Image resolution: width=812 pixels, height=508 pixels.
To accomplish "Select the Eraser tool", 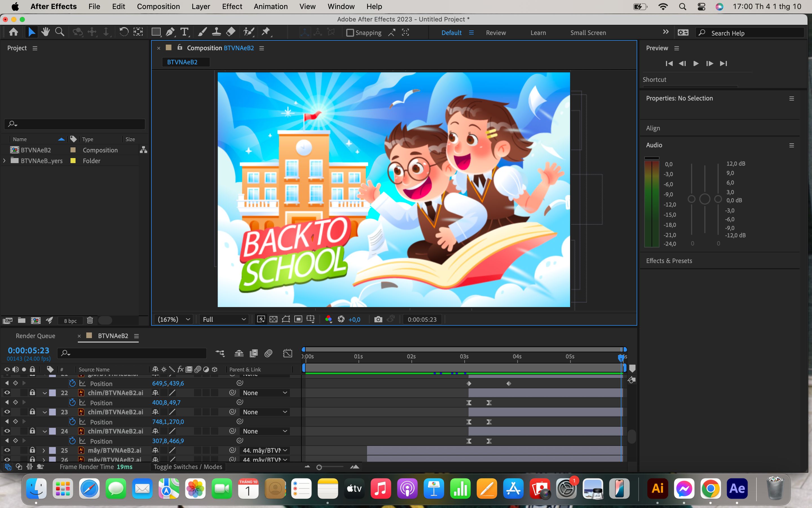I will [231, 32].
